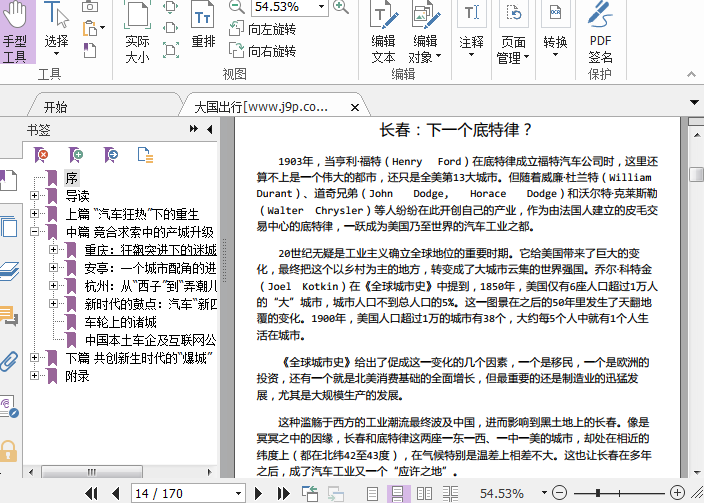Image resolution: width=704 pixels, height=503 pixels.
Task: Go to the last page
Action: click(x=284, y=494)
